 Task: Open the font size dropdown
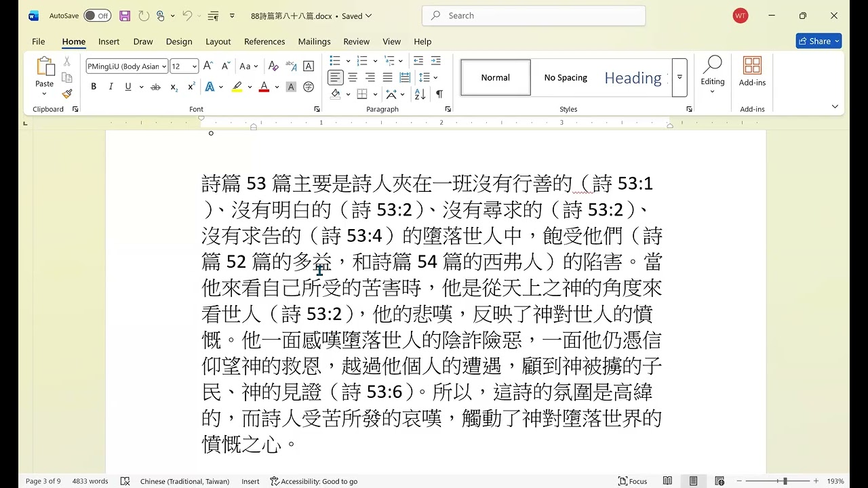tap(195, 66)
